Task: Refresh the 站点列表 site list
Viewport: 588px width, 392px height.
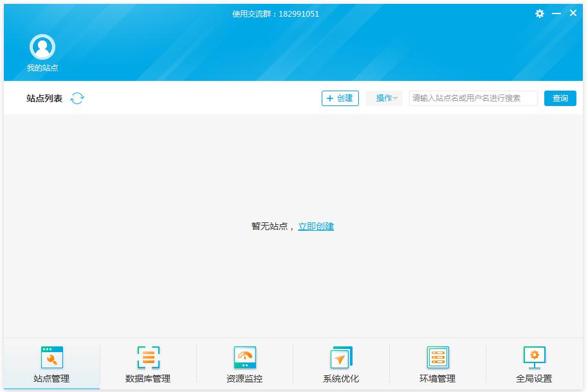Action: (77, 98)
